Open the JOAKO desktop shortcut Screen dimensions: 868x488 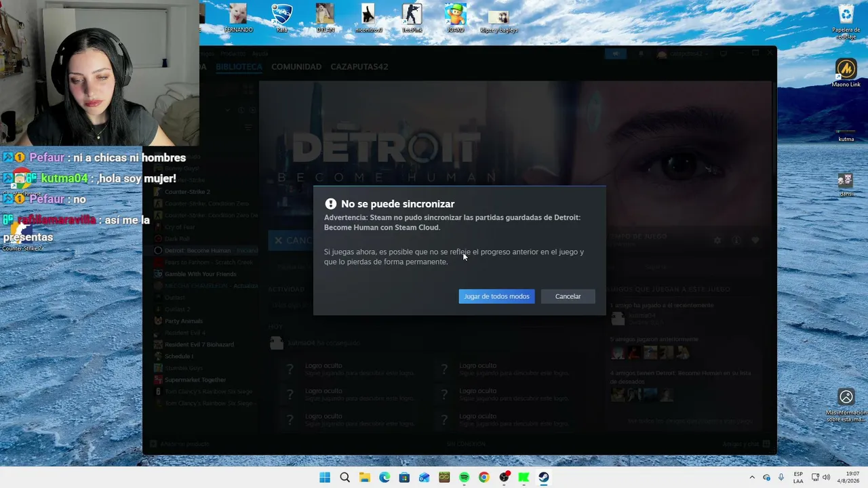click(x=455, y=18)
